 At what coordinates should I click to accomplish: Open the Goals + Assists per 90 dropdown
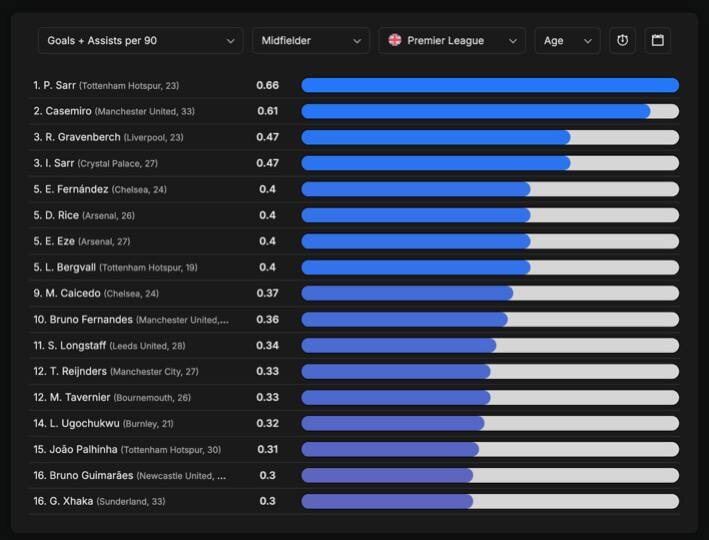[141, 41]
